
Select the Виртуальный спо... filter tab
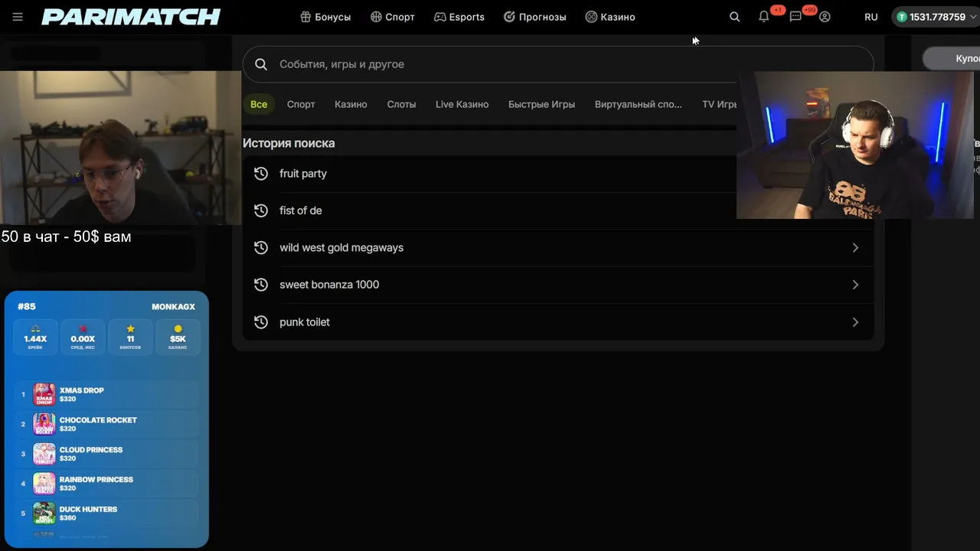coord(638,104)
